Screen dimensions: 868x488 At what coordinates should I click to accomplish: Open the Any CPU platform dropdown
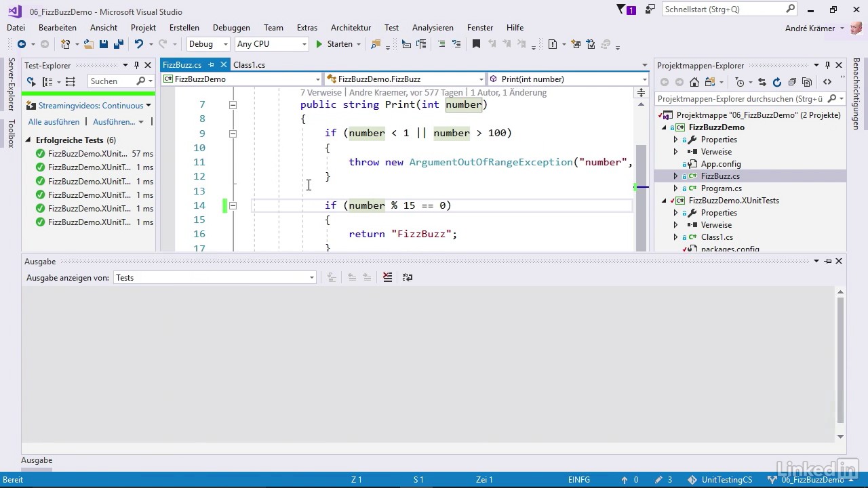(x=271, y=44)
